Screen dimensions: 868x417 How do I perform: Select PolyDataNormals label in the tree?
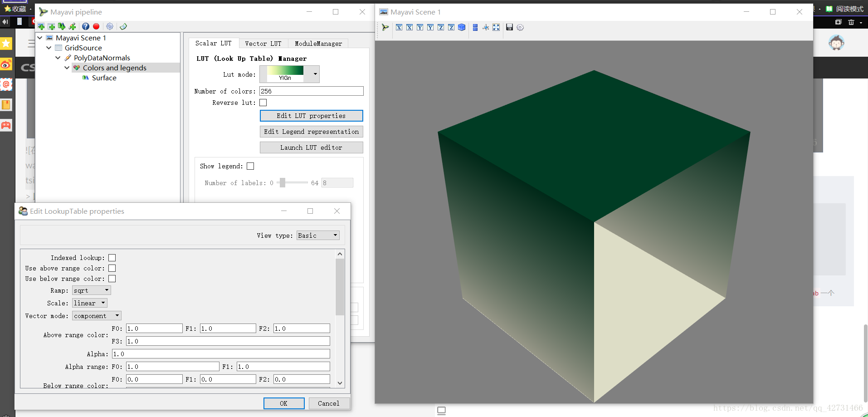point(102,58)
